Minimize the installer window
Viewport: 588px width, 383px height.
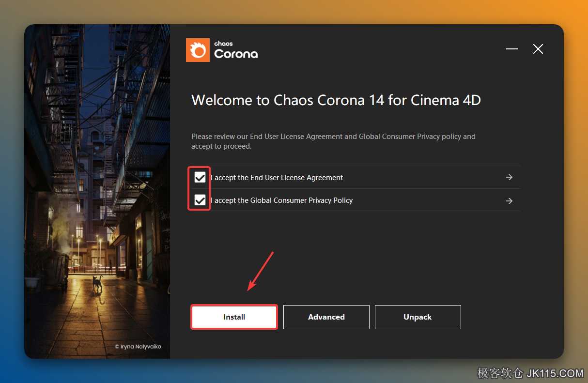coord(512,49)
